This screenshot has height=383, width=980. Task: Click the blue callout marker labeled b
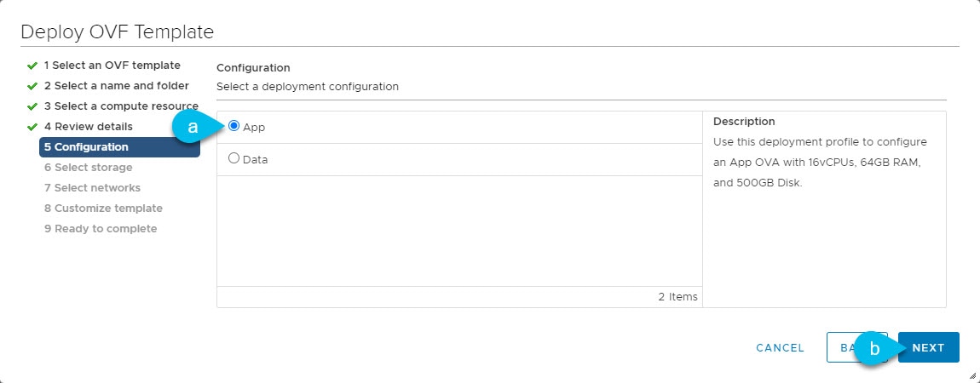(878, 349)
